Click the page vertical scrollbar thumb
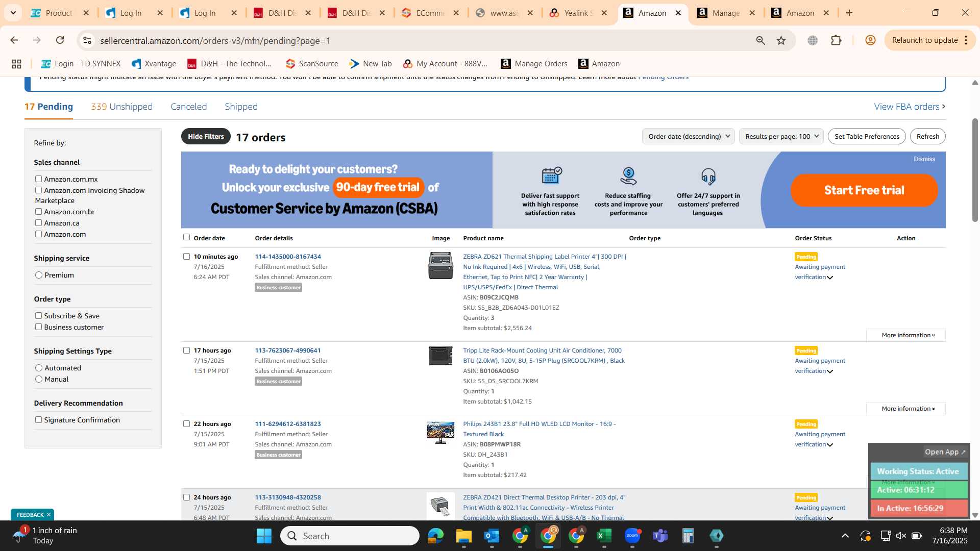Screen dimensions: 980x551 click(975, 170)
